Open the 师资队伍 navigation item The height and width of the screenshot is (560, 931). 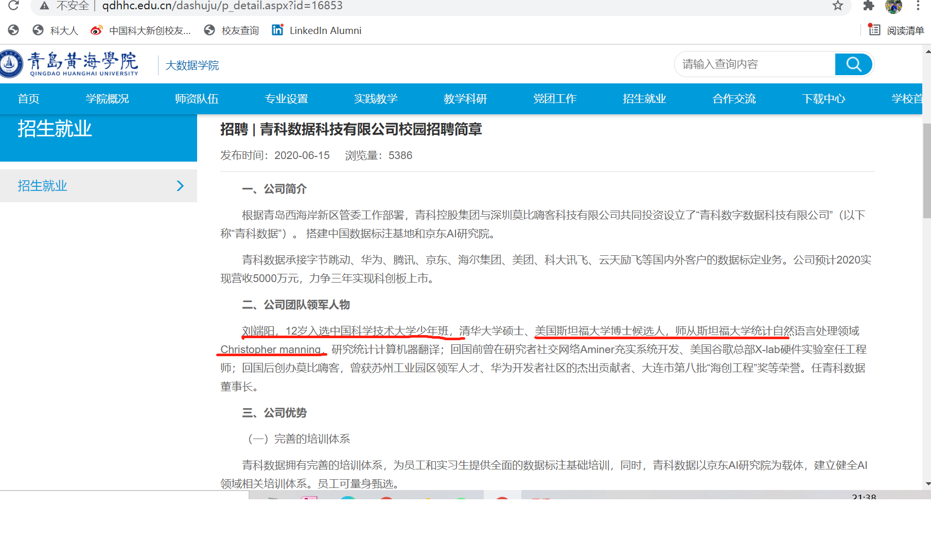pyautogui.click(x=197, y=99)
